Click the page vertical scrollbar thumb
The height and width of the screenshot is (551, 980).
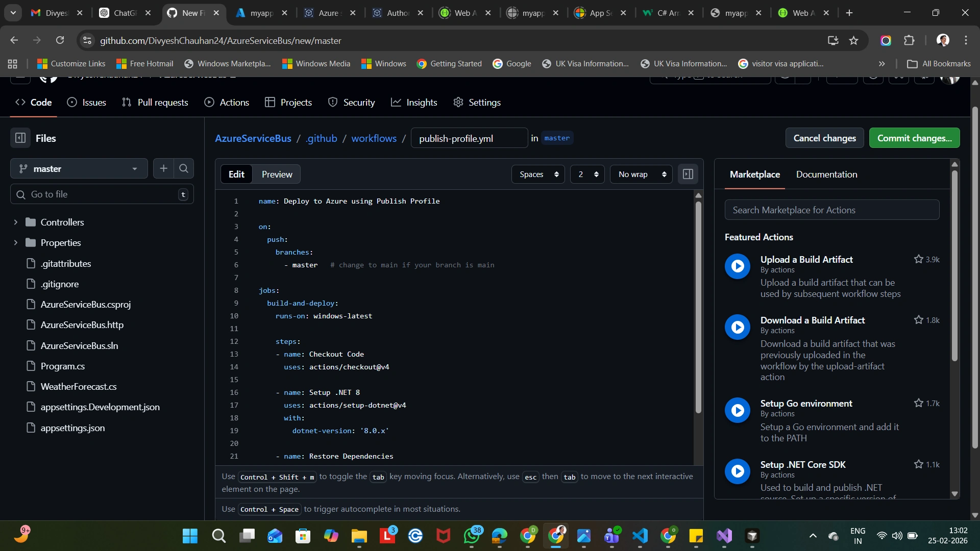[975, 278]
